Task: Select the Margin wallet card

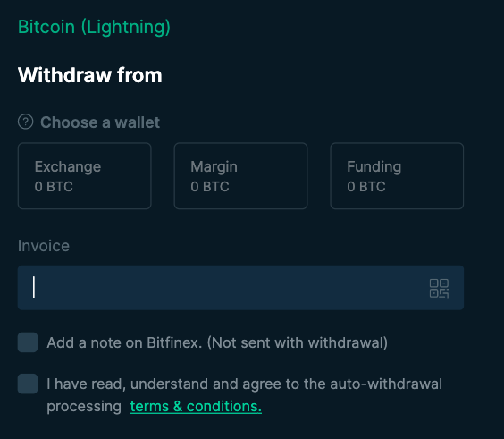Action: [x=240, y=176]
